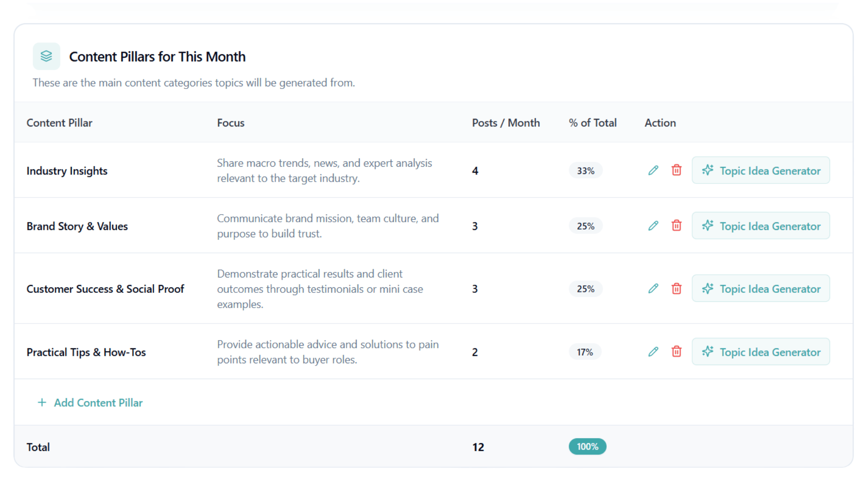
Task: Delete the Industry Insights pillar
Action: tap(676, 170)
